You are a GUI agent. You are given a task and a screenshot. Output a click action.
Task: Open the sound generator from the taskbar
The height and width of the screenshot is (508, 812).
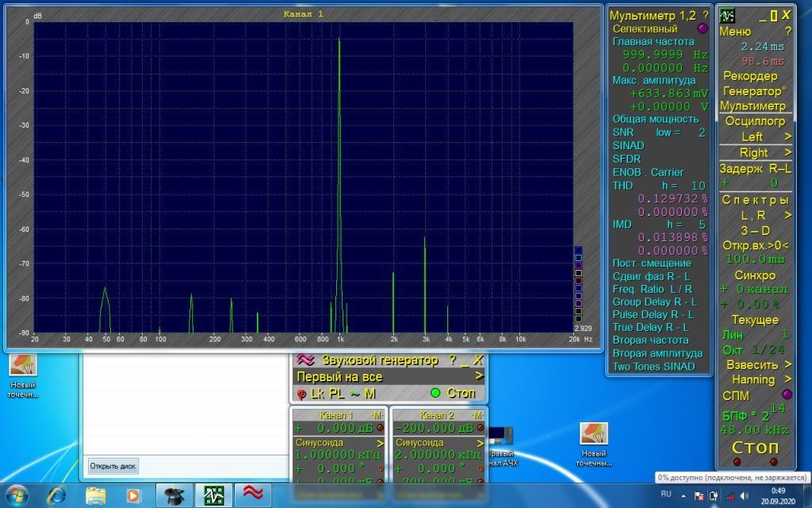[255, 495]
